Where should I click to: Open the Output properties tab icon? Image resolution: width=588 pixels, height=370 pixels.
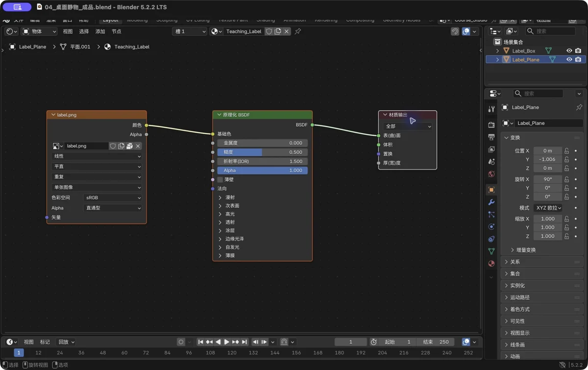coord(491,137)
